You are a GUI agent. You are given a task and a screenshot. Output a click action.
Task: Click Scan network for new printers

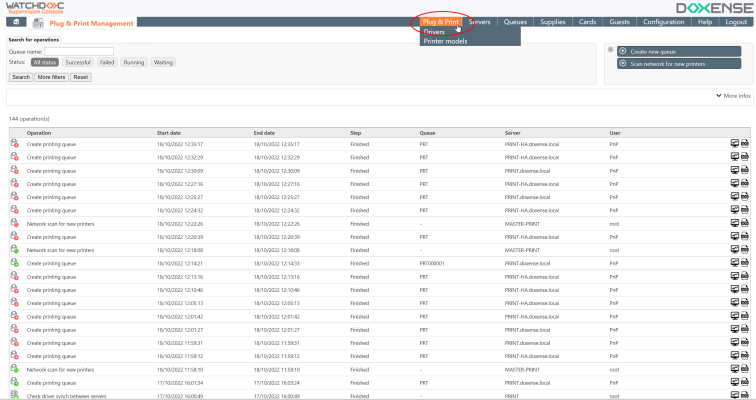click(667, 63)
